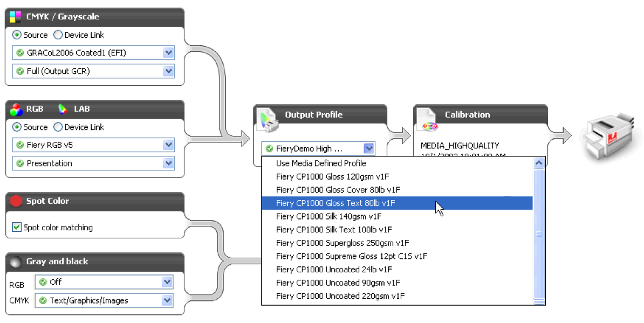
Task: Click the Gray and black panel title
Action: coord(57,262)
